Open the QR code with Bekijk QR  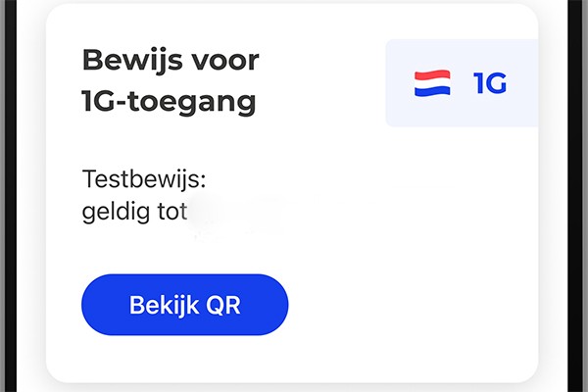pyautogui.click(x=185, y=305)
